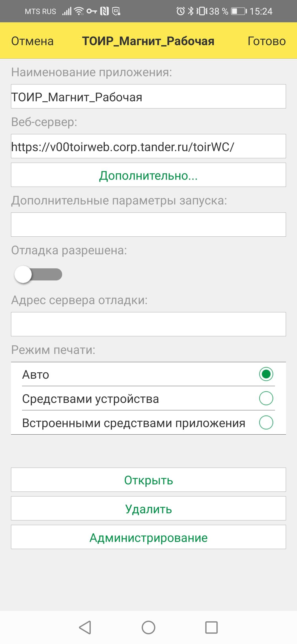Image resolution: width=297 pixels, height=644 pixels.
Task: Tap the Bluetooth status icon
Action: (x=191, y=11)
